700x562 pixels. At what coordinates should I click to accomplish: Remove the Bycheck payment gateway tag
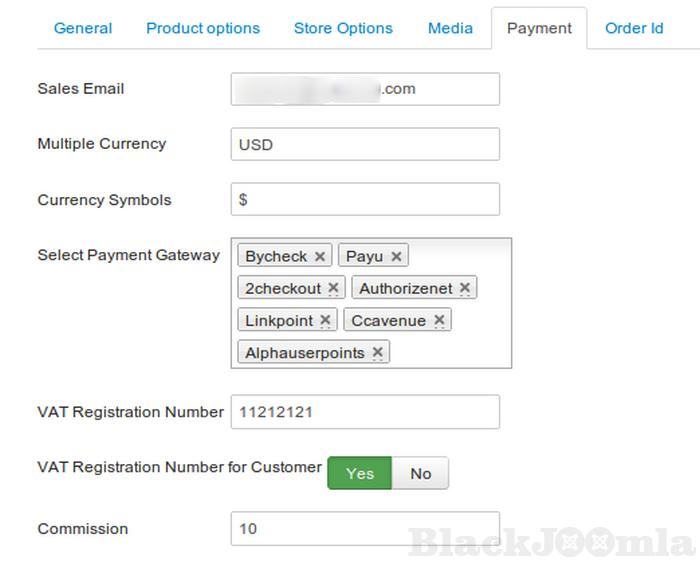tap(320, 257)
